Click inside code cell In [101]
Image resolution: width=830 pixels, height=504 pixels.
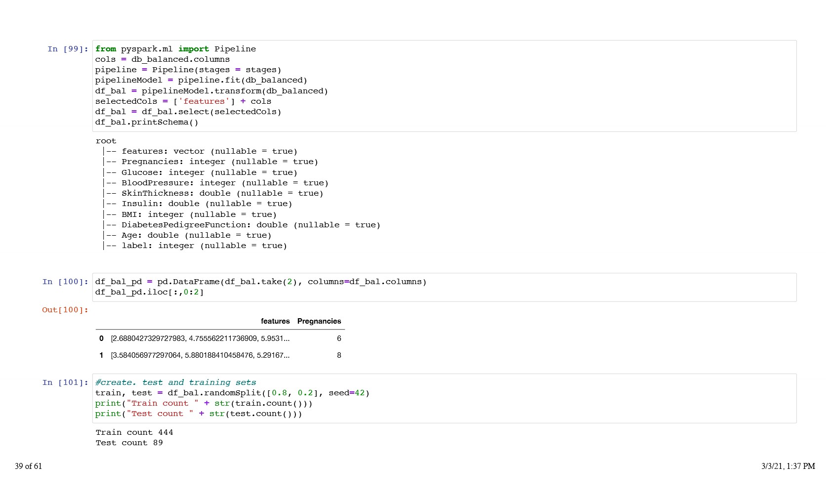[x=445, y=398]
